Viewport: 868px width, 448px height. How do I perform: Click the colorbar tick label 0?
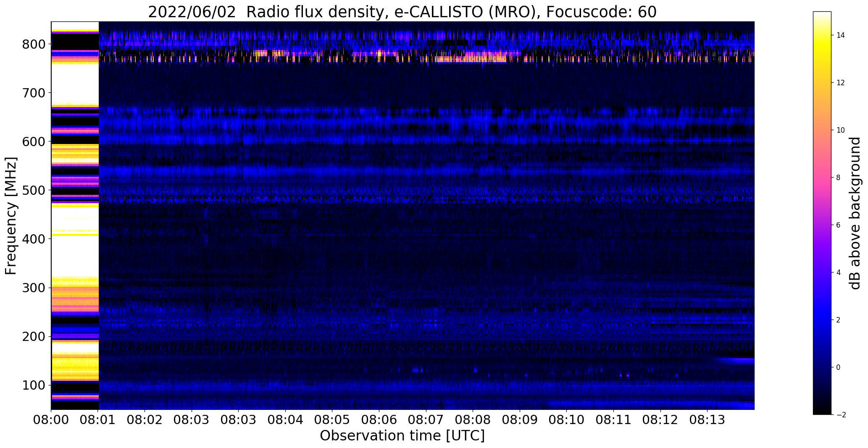click(x=839, y=367)
